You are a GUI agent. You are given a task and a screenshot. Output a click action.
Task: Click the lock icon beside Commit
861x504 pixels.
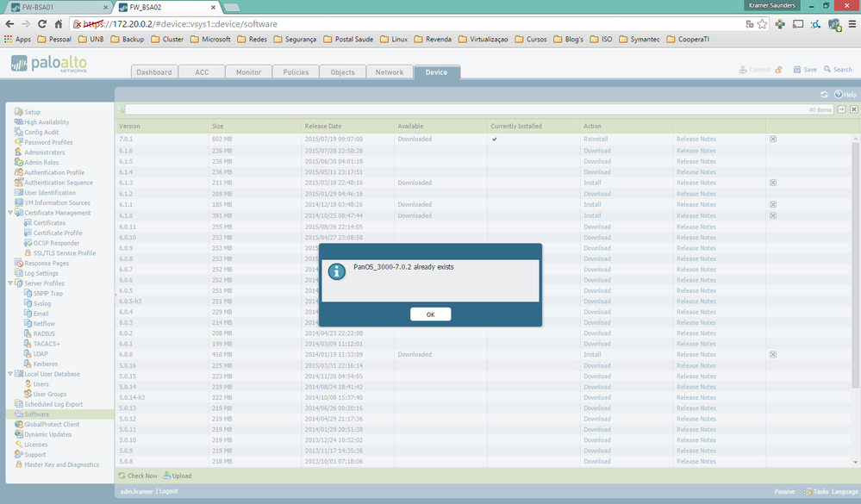778,71
